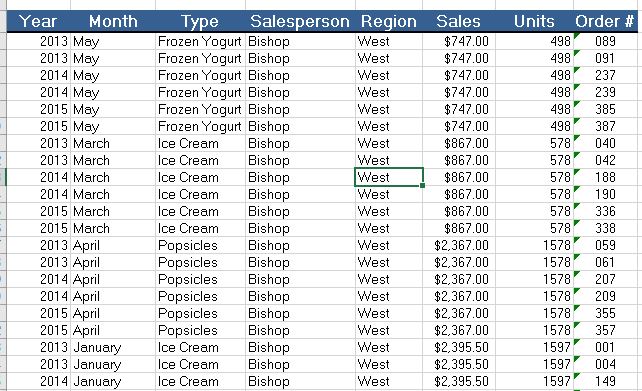The width and height of the screenshot is (642, 391).
Task: Select order number cell 237
Action: click(x=606, y=75)
